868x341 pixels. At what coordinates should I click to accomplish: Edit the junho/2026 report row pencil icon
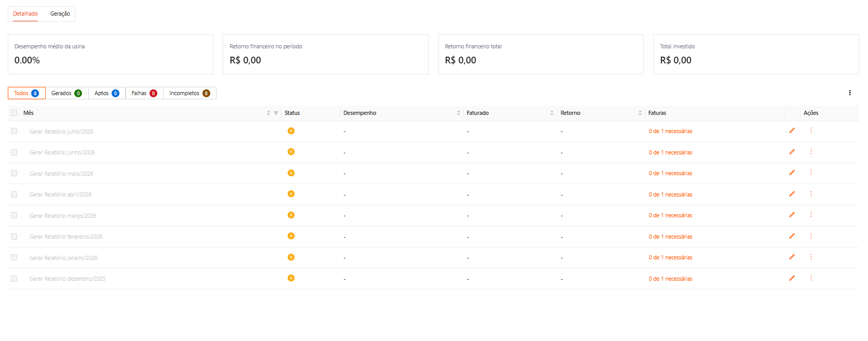[x=792, y=152]
